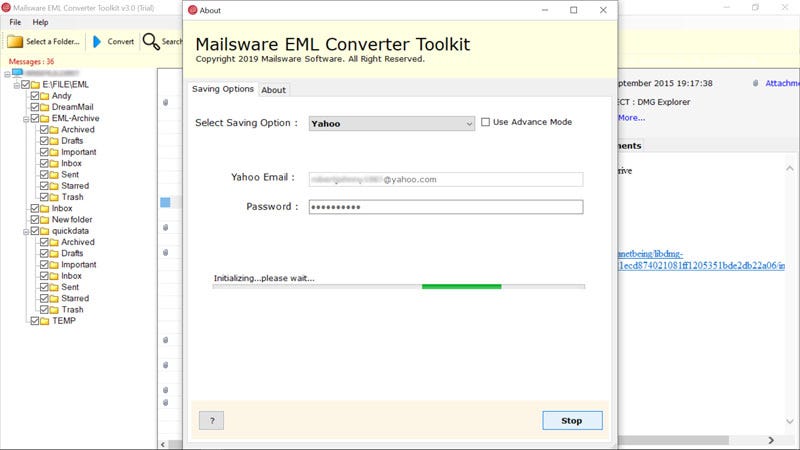Uncheck the quickdata checkbox

coord(35,231)
